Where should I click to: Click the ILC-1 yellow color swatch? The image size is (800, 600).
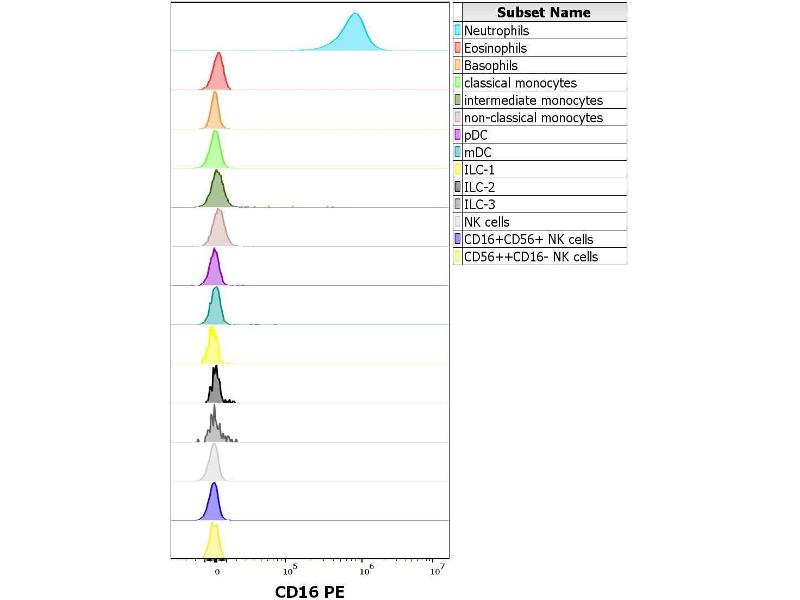[x=458, y=169]
